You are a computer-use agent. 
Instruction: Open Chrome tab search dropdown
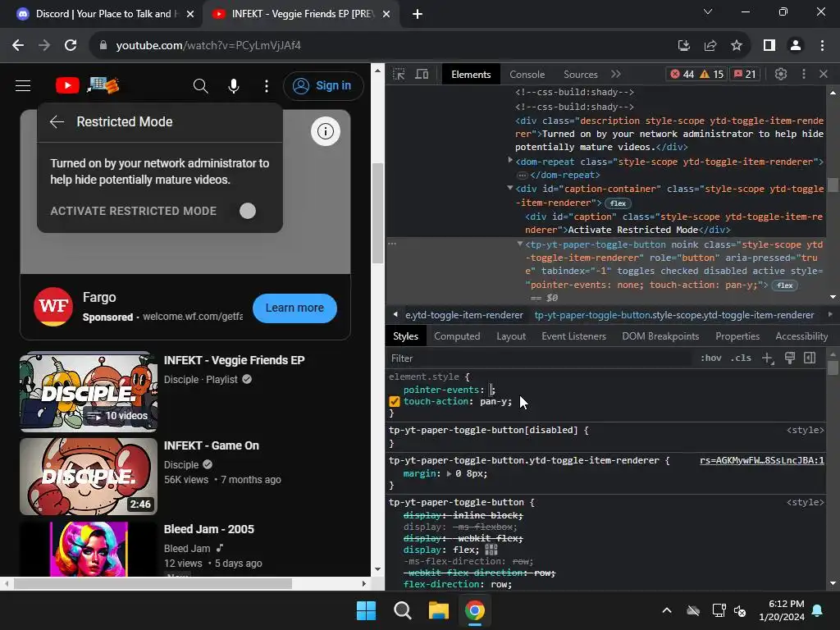[708, 11]
